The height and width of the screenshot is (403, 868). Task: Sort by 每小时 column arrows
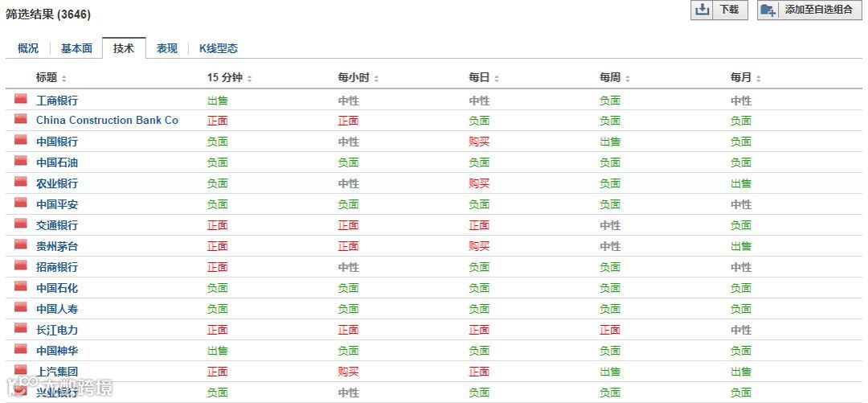[376, 79]
